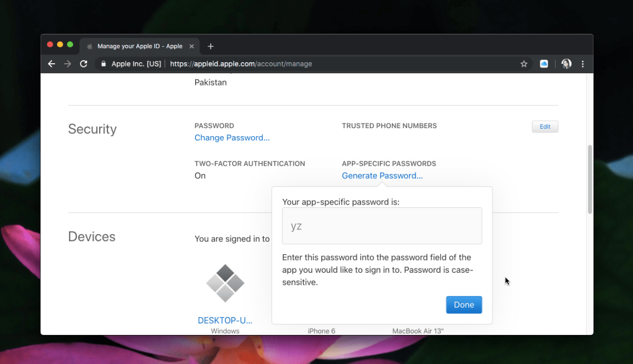633x364 pixels.
Task: Click the PASSWORD label in Security
Action: tap(214, 126)
